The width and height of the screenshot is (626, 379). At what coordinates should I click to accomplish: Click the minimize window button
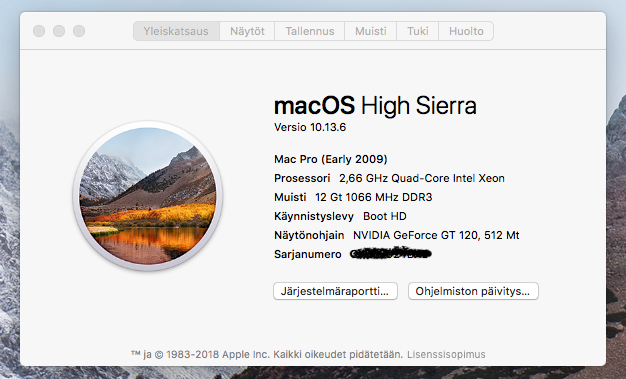click(59, 31)
